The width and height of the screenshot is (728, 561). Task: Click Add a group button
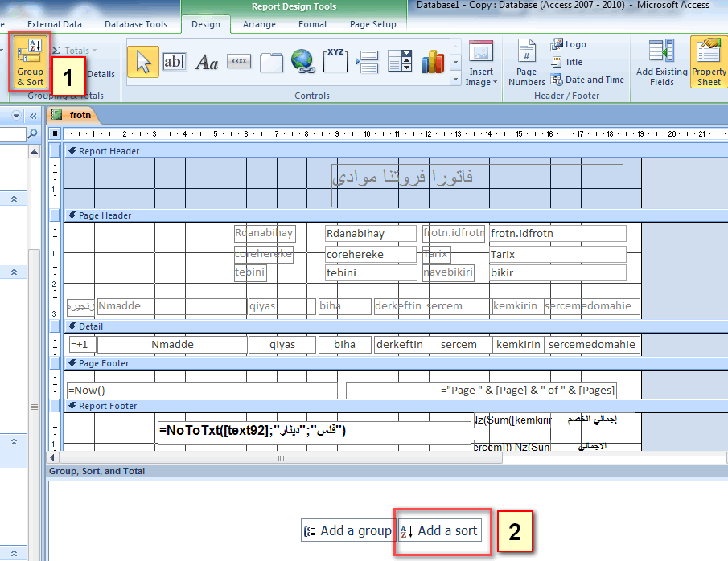pyautogui.click(x=348, y=530)
